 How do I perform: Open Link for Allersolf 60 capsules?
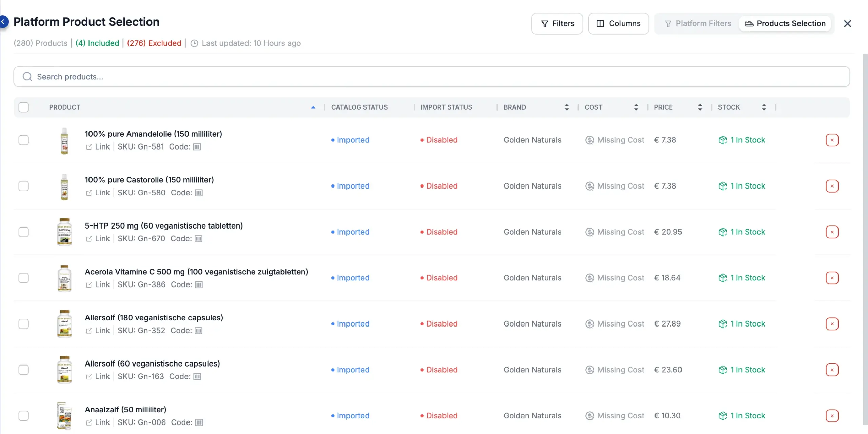coord(98,377)
